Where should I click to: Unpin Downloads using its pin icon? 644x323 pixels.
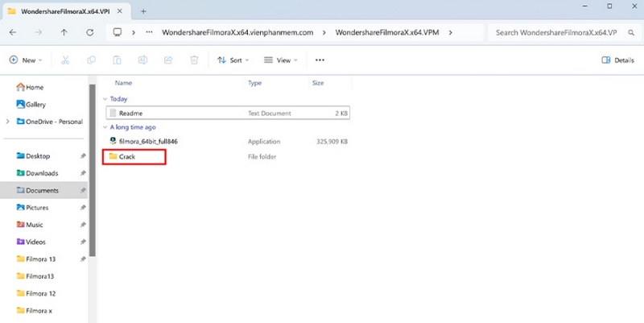tap(83, 173)
